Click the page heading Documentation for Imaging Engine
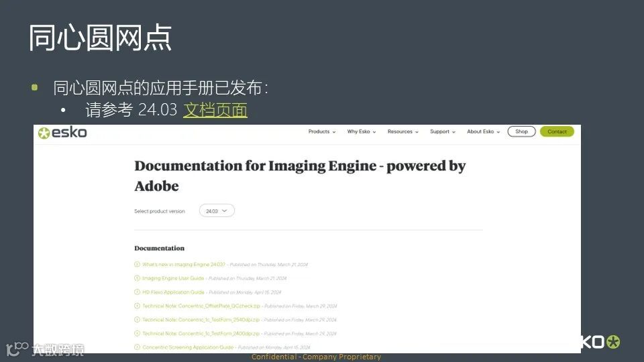This screenshot has width=644, height=362. coord(300,176)
